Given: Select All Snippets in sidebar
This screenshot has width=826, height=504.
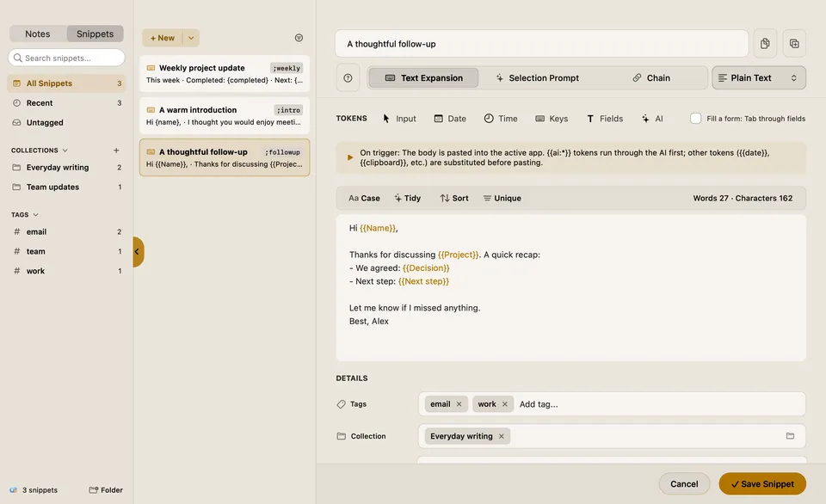Looking at the screenshot, I should click(x=66, y=83).
